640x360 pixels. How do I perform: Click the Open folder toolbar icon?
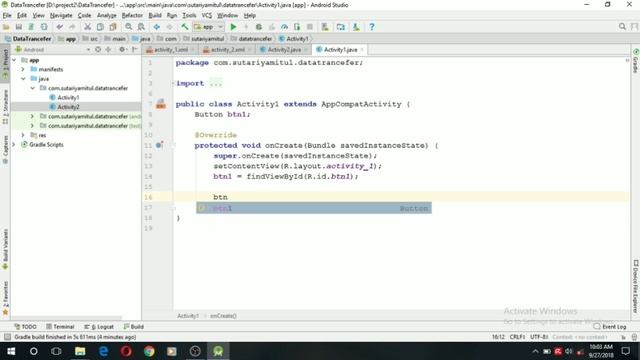tap(6, 27)
